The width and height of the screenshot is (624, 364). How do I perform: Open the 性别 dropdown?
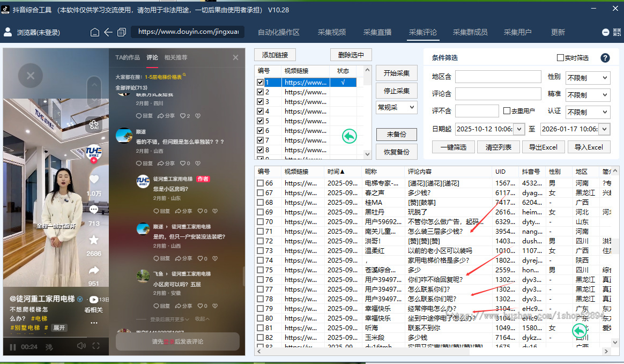(588, 78)
